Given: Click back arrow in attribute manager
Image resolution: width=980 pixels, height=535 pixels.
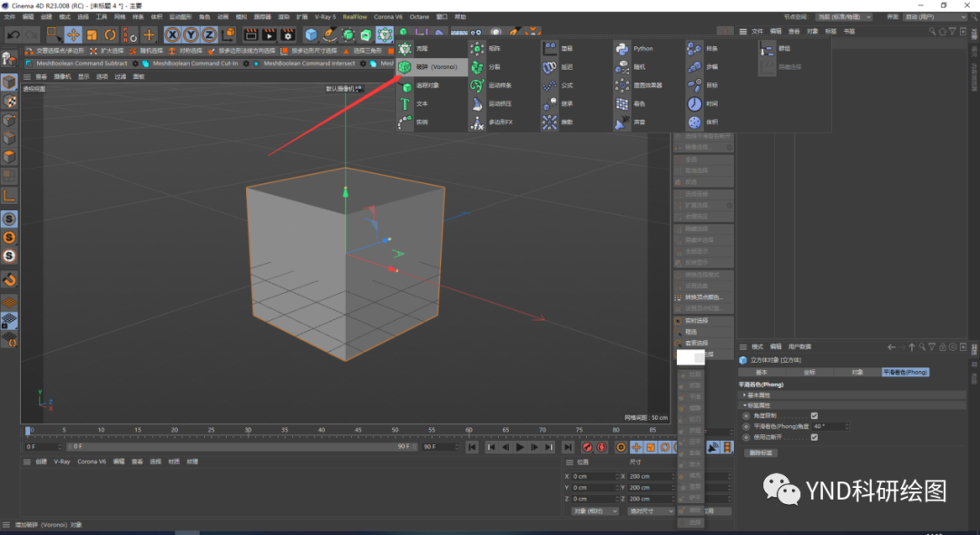Looking at the screenshot, I should tap(892, 347).
